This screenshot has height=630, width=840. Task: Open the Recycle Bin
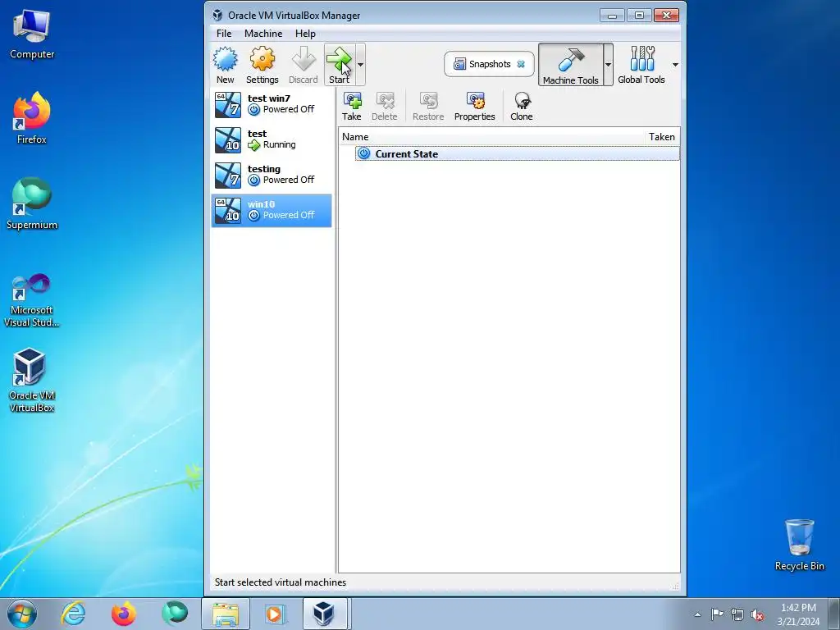coord(799,546)
